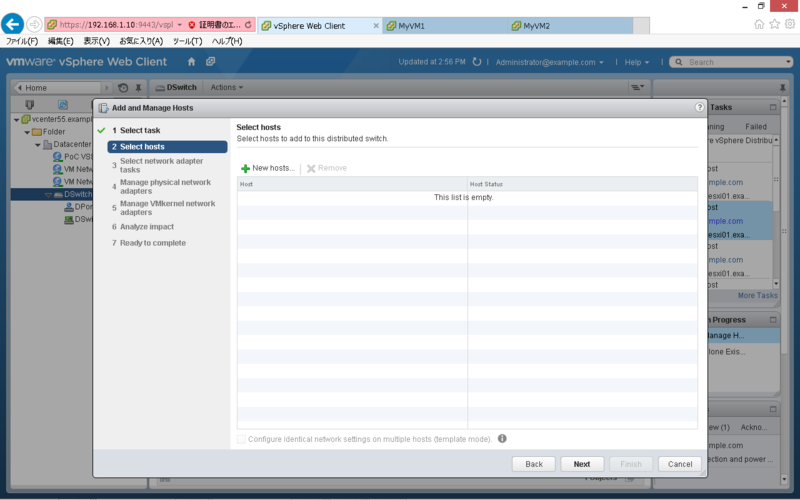Image resolution: width=800 pixels, height=500 pixels.
Task: Open list view options icon beside Actions
Action: (x=638, y=87)
